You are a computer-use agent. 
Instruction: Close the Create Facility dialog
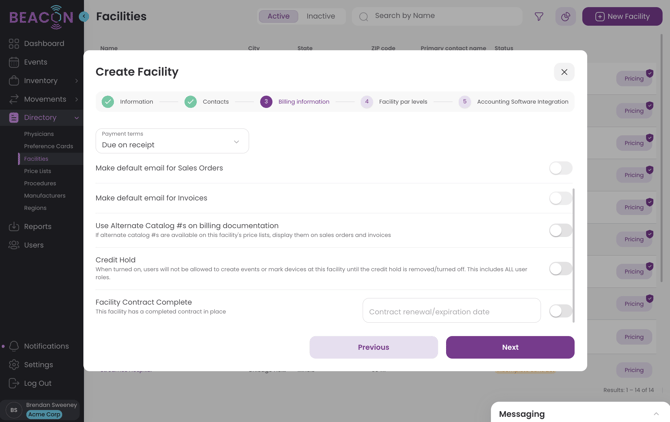[x=564, y=72]
